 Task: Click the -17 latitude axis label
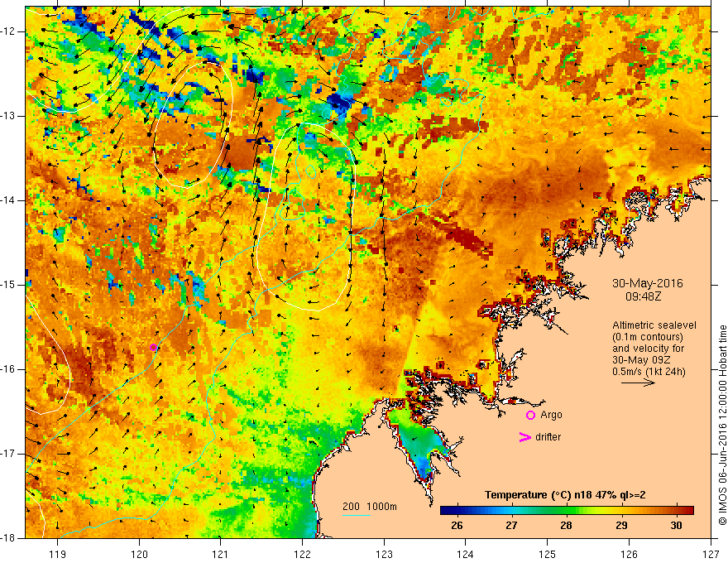click(9, 454)
